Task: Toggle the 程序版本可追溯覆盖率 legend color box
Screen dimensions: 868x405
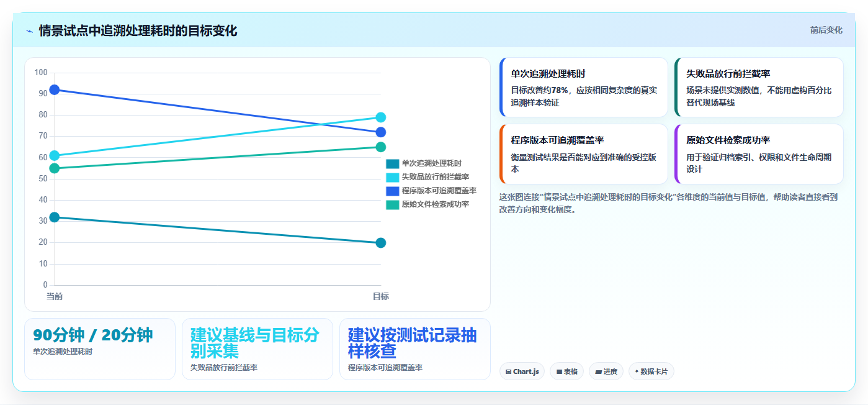Action: (392, 191)
